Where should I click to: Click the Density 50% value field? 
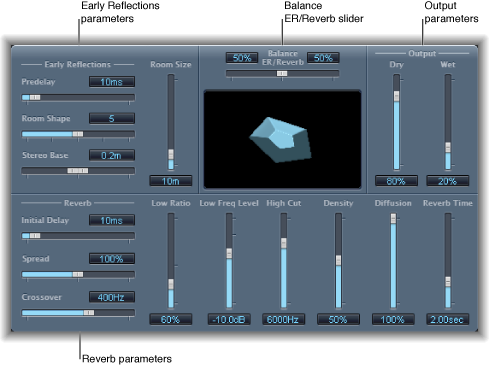tap(338, 319)
